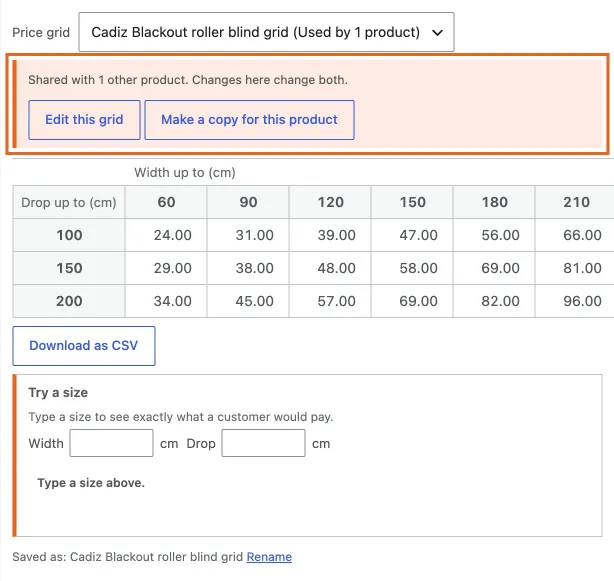
Task: Select the 90 width column header
Action: point(248,202)
